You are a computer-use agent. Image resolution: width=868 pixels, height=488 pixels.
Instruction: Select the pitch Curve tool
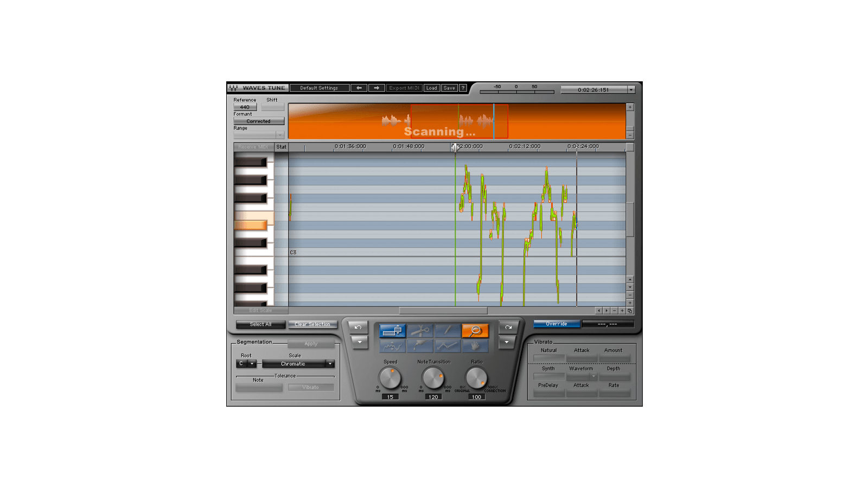(x=393, y=345)
